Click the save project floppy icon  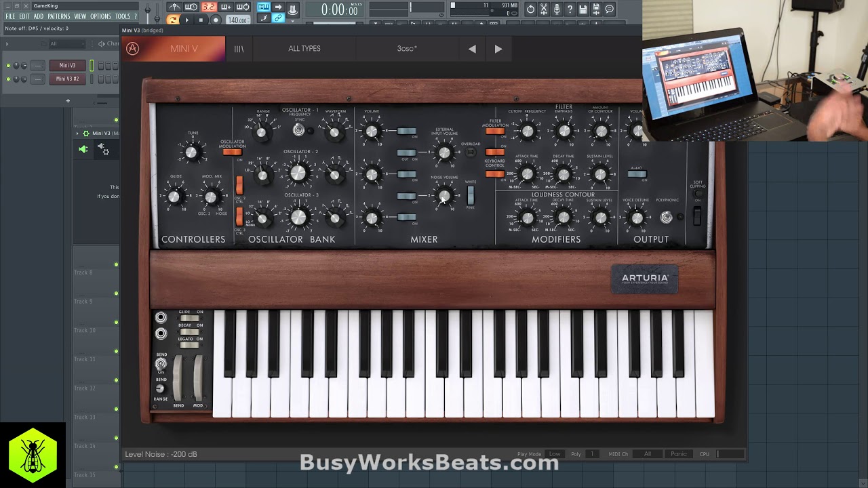click(583, 9)
